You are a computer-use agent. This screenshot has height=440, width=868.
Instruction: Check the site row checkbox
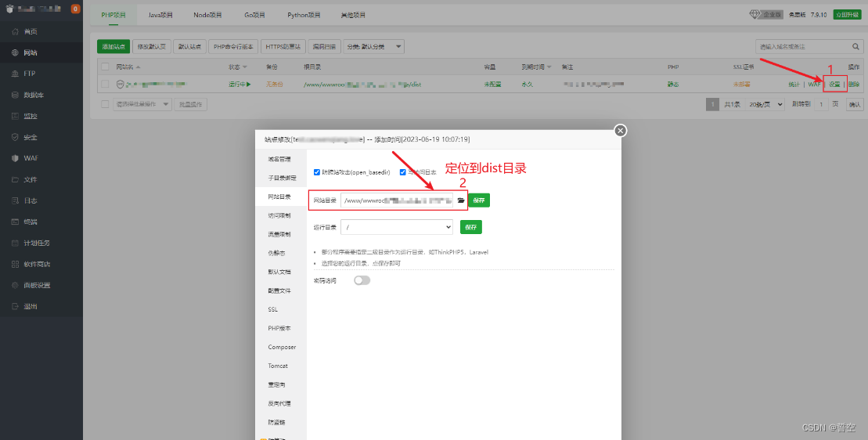[x=105, y=84]
